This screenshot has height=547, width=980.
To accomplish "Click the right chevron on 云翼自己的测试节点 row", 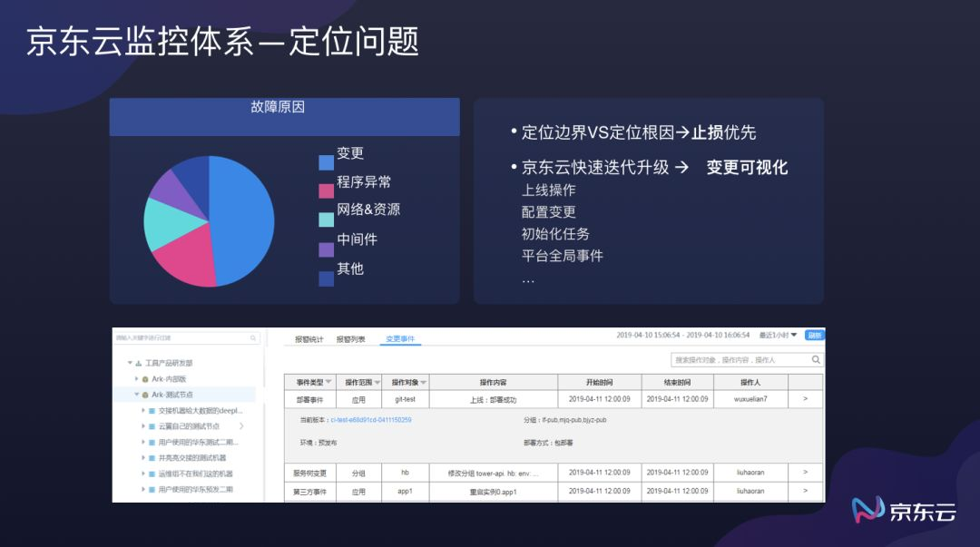I will tap(241, 426).
